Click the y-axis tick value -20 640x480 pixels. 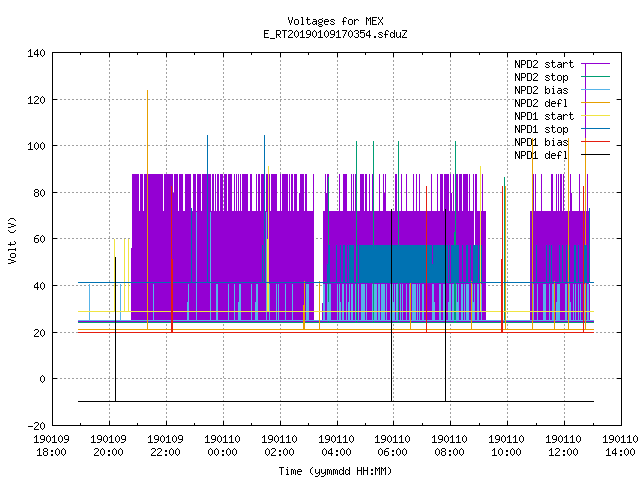coord(36,426)
